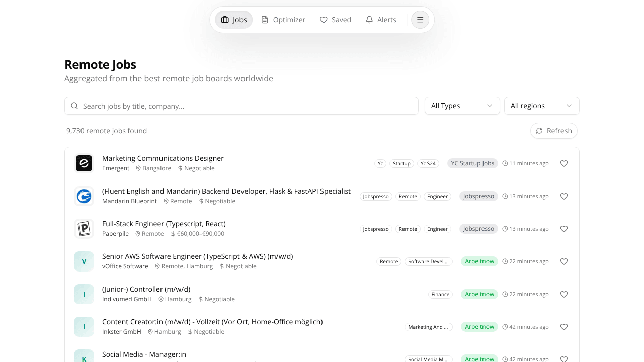This screenshot has width=644, height=362.
Task: Click the Yc tag on Emergent job
Action: (x=380, y=163)
